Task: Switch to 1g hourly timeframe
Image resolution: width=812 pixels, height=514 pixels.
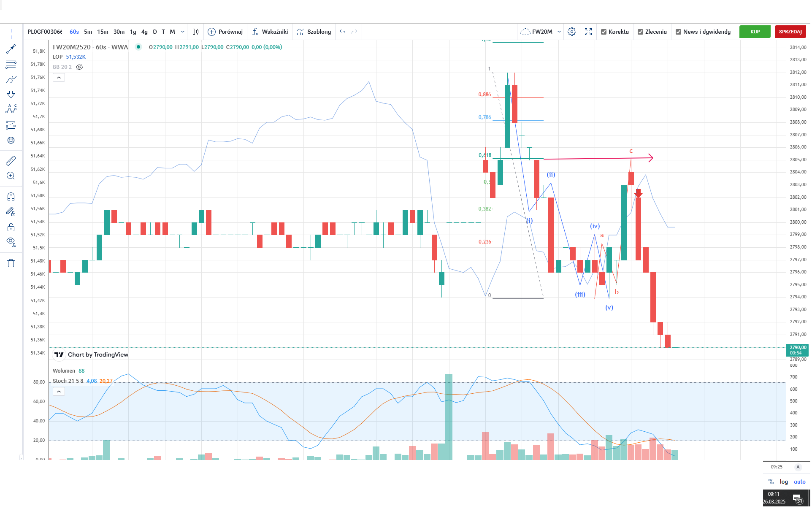Action: click(x=133, y=32)
